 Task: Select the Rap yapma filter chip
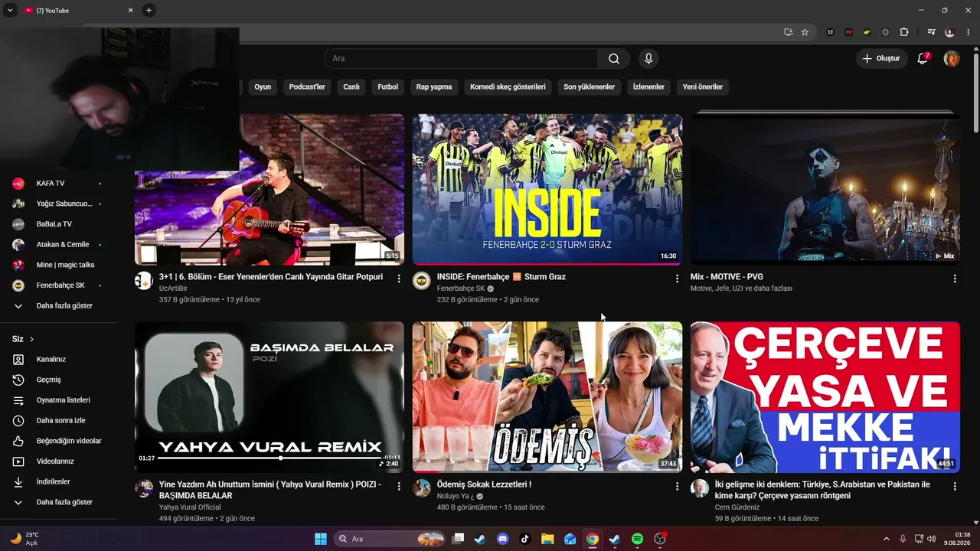434,87
